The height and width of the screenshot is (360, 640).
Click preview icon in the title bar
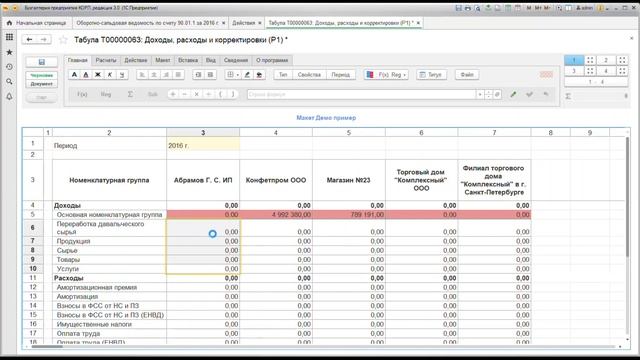click(477, 8)
